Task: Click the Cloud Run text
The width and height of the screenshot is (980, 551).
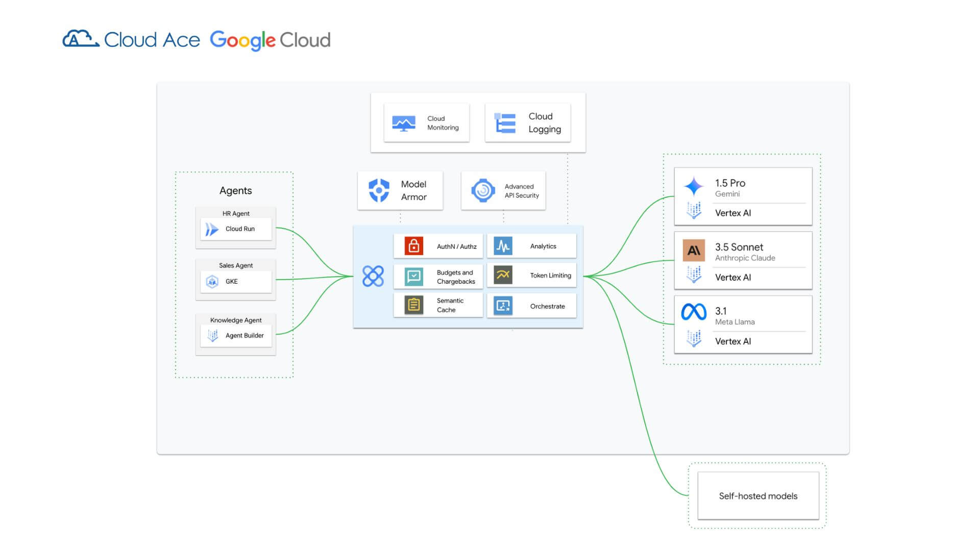Action: pos(240,229)
